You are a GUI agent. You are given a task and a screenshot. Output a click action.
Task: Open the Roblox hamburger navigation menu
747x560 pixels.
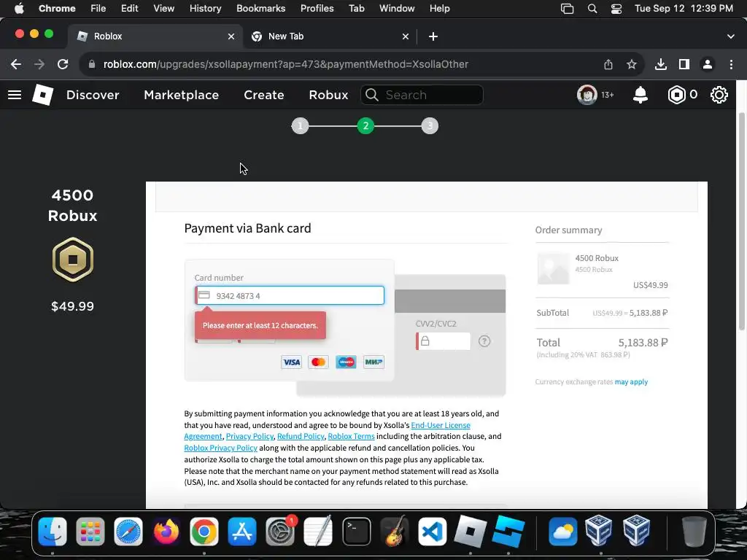pyautogui.click(x=15, y=95)
